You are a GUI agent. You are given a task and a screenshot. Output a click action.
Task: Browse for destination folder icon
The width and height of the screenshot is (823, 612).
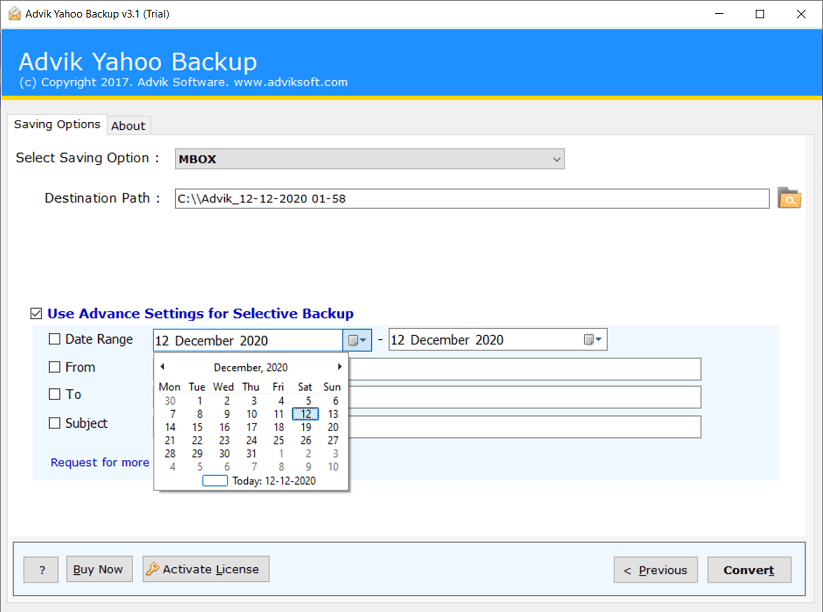788,198
